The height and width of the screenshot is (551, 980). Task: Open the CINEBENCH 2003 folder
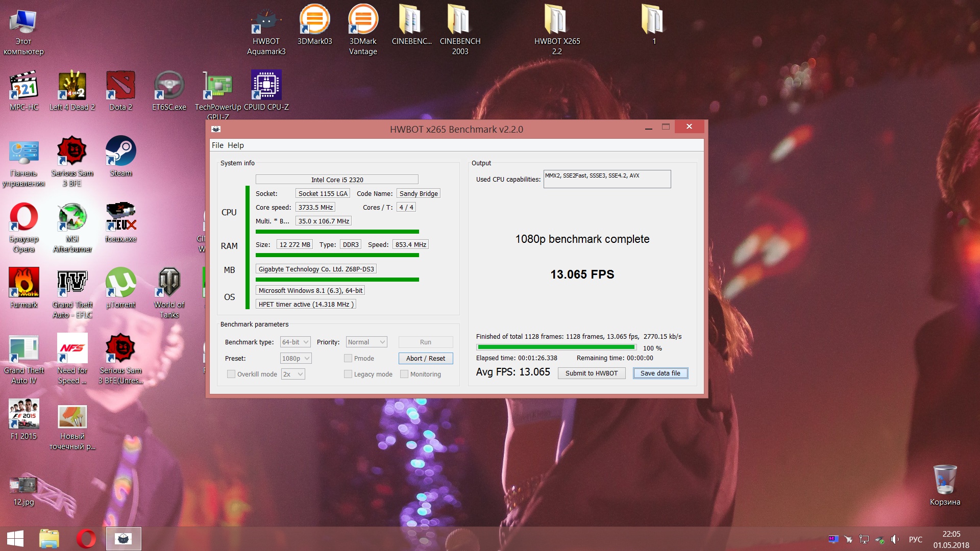(460, 30)
